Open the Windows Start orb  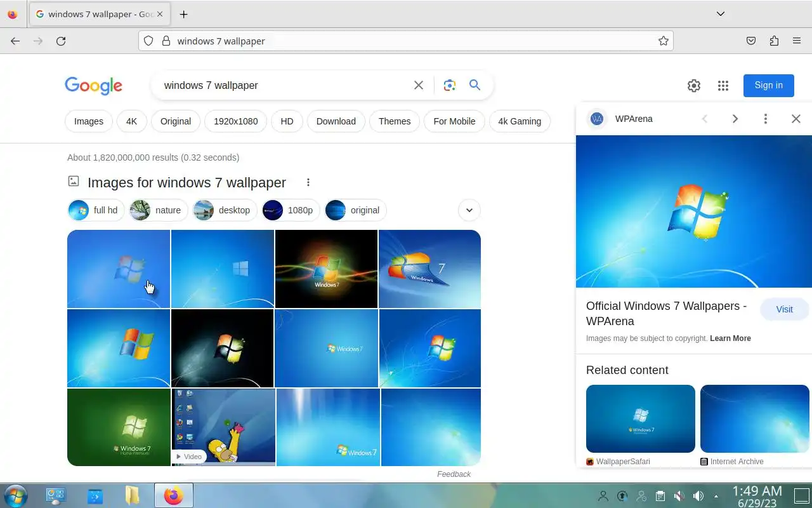point(15,496)
